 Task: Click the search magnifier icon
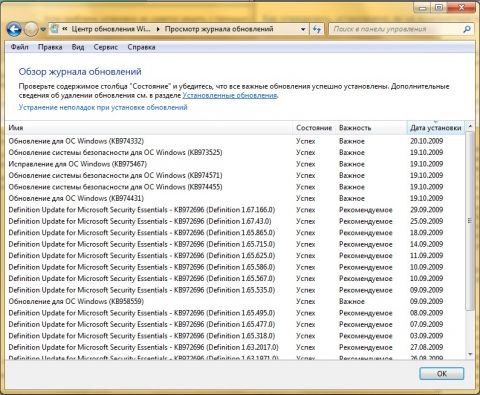[467, 29]
